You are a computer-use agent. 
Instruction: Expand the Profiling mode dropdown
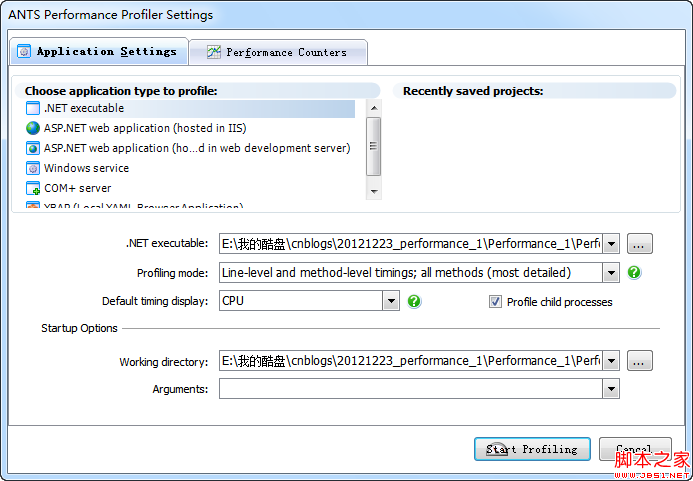611,273
